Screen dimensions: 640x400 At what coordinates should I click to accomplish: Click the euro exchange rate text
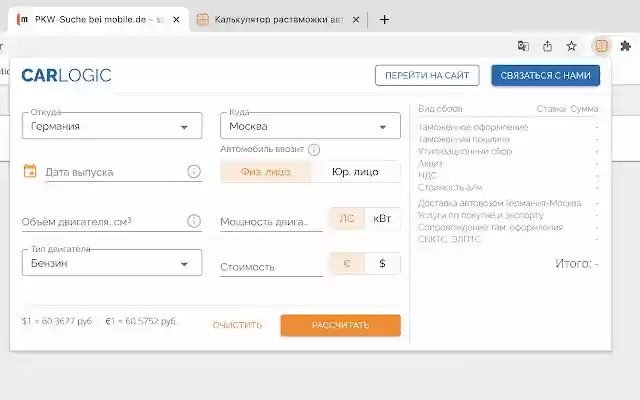[x=141, y=321]
